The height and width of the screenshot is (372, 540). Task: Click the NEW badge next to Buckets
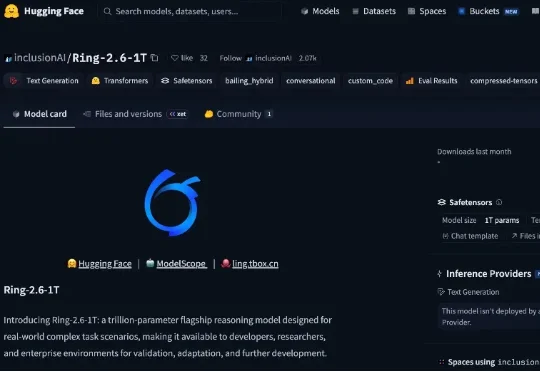tap(511, 12)
